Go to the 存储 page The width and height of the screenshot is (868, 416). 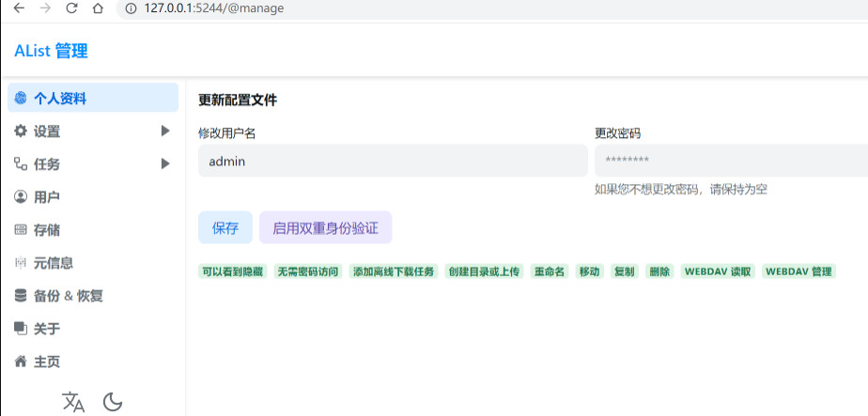coord(93,229)
